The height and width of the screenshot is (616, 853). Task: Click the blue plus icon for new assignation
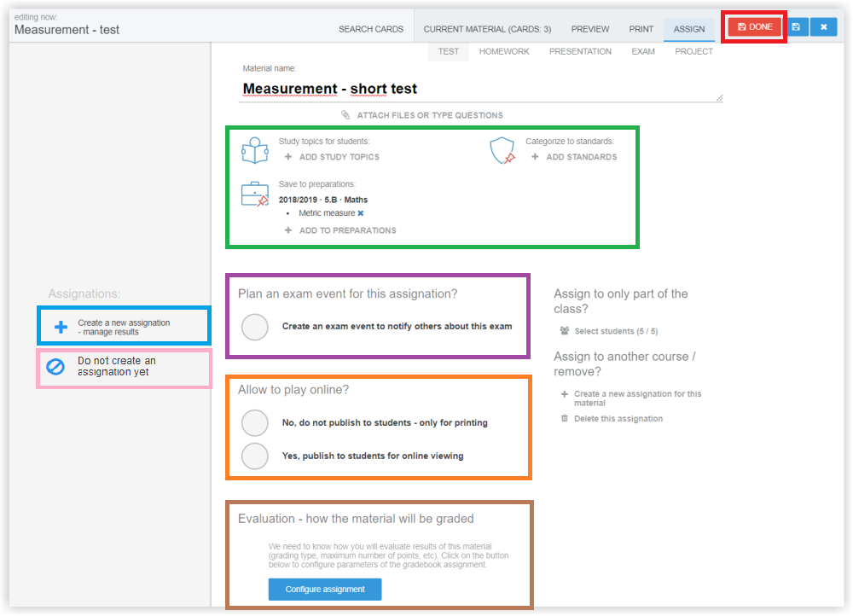61,327
